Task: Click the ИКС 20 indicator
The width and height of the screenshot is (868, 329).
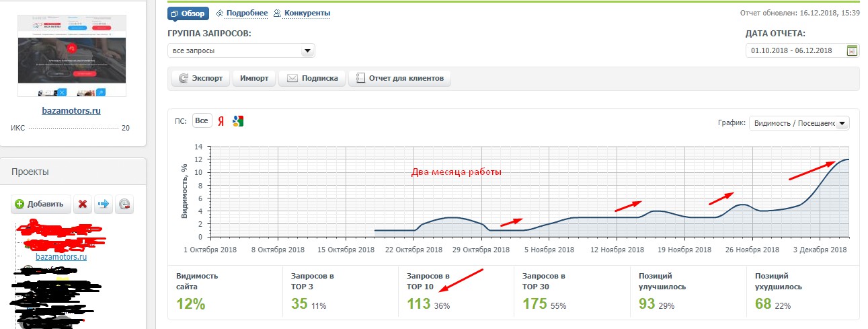Action: pos(71,128)
